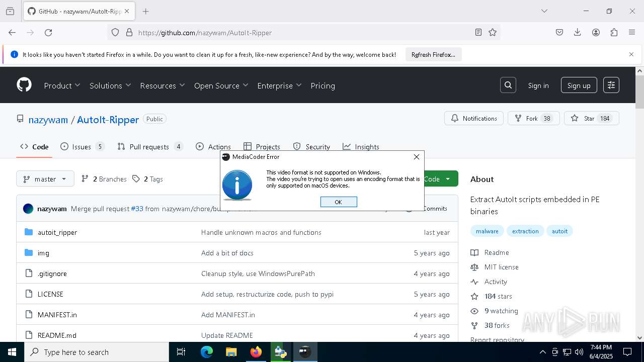
Task: Star the repository
Action: click(592, 118)
